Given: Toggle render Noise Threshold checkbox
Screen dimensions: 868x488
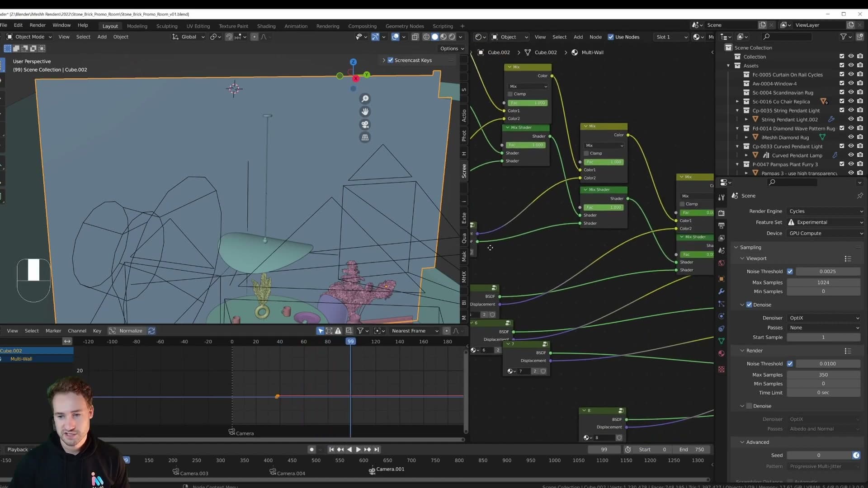Looking at the screenshot, I should (790, 364).
